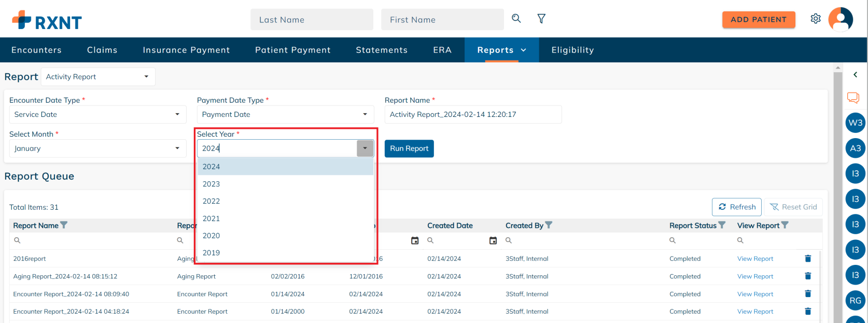This screenshot has width=868, height=323.
Task: Delete the 2016report row with trash icon
Action: [x=807, y=259]
